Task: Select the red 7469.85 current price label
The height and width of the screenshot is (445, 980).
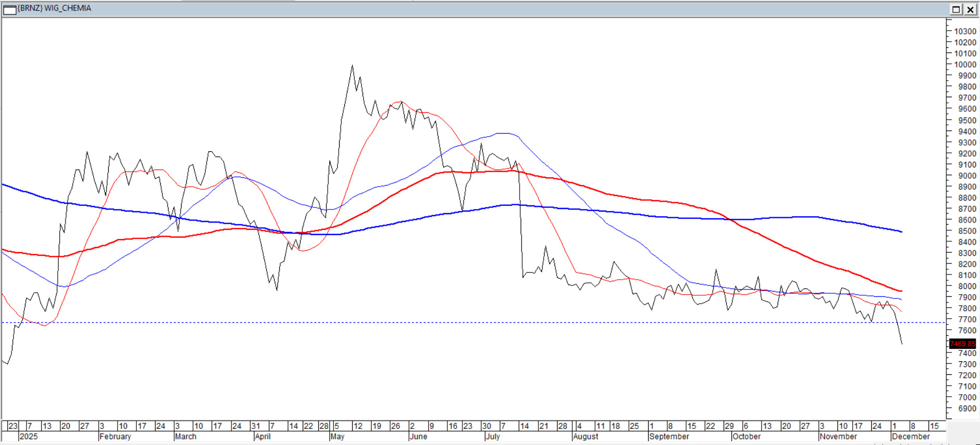Action: click(x=962, y=344)
